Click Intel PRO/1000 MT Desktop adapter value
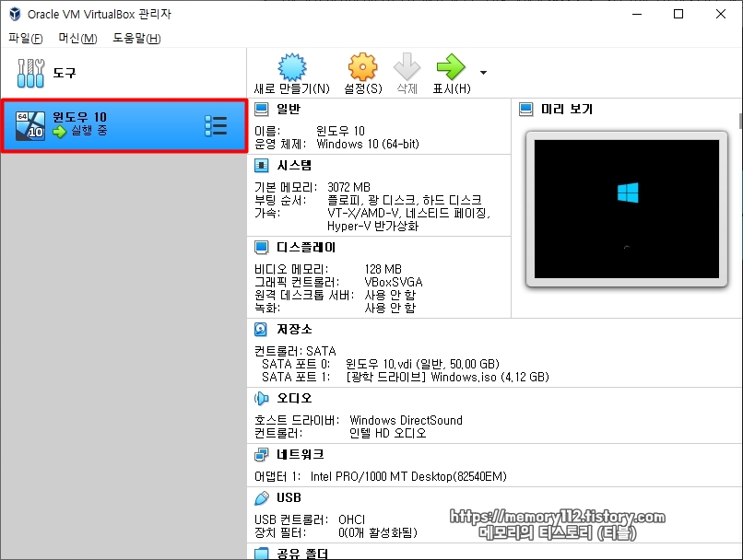The height and width of the screenshot is (560, 743). (408, 476)
